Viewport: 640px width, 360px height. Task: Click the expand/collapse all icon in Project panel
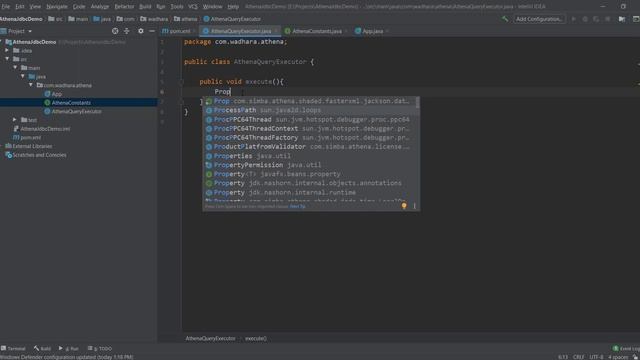click(127, 31)
